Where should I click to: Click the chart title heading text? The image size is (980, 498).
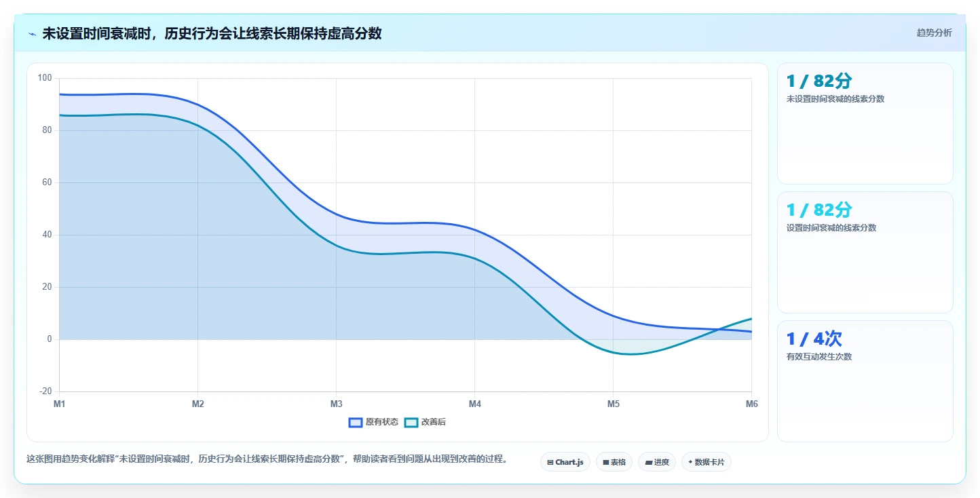[x=212, y=33]
